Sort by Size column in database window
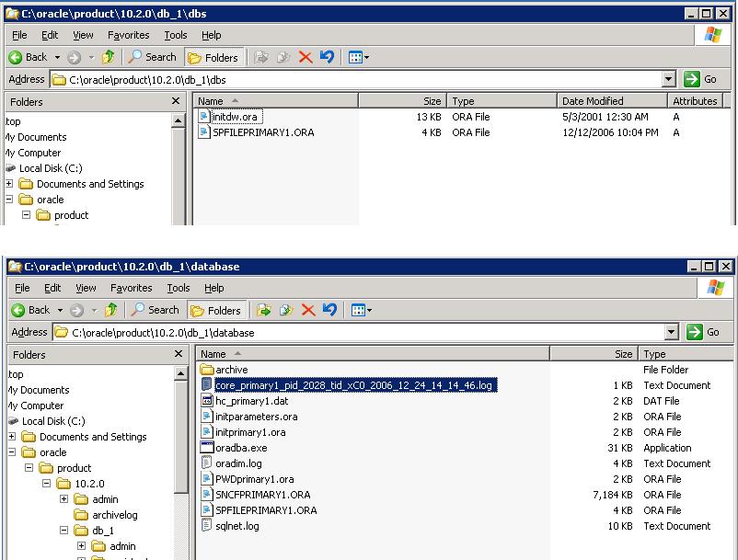 (594, 354)
